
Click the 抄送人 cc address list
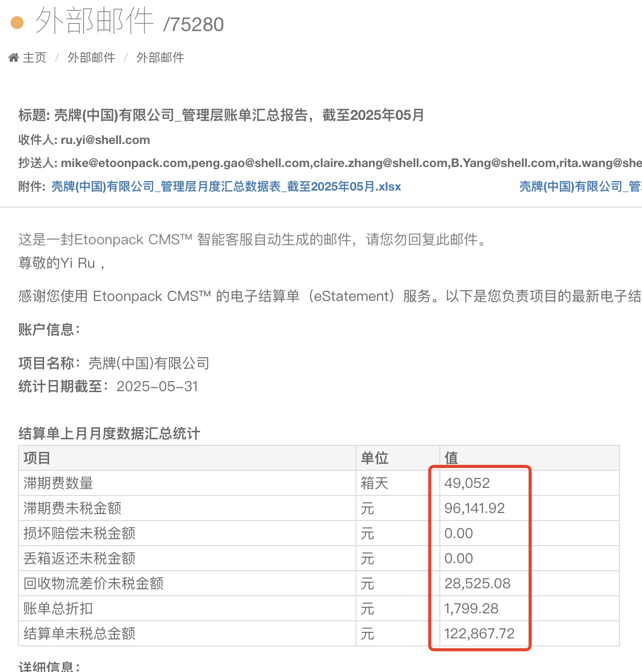[x=351, y=163]
